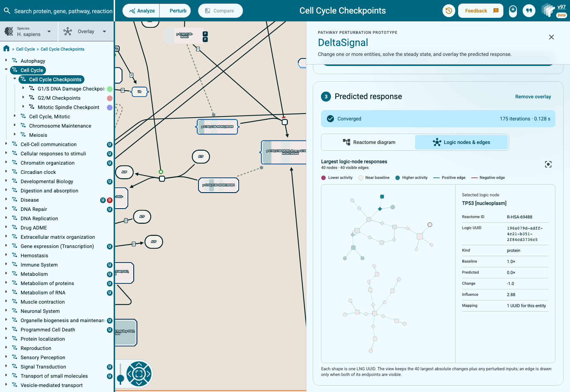
Task: Click Cell Cycle in the breadcrumb
Action: (x=26, y=49)
